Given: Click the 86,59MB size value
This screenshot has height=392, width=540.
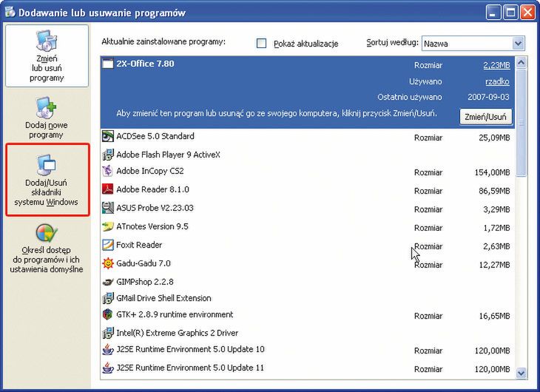Looking at the screenshot, I should click(494, 191).
